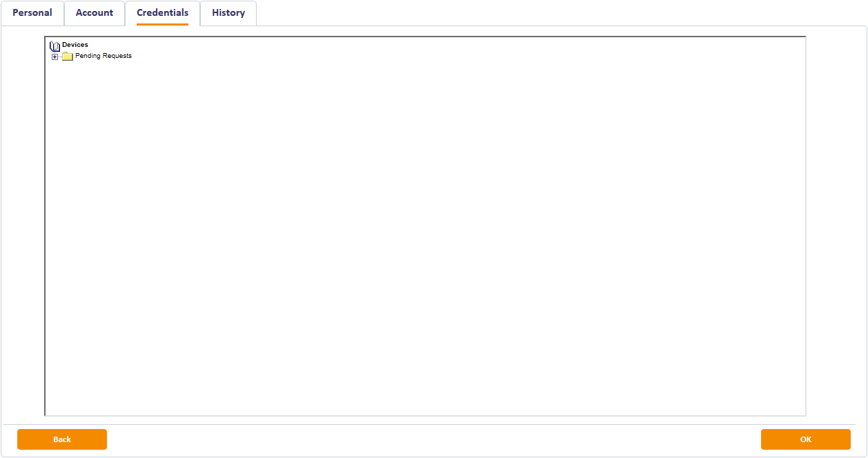
Task: View Personal details tab
Action: [32, 13]
